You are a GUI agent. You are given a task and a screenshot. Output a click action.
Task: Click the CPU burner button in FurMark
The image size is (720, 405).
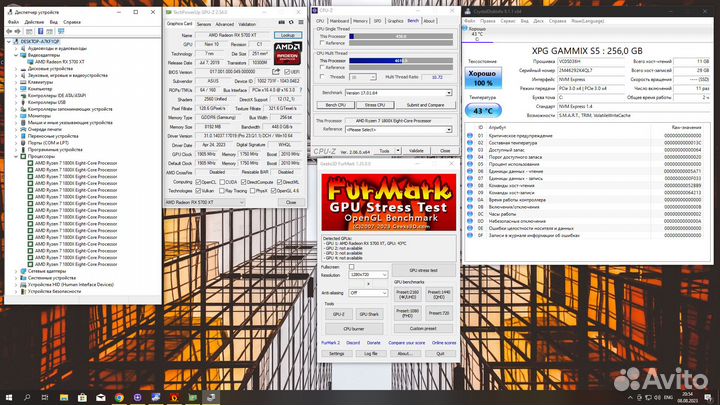coord(354,329)
